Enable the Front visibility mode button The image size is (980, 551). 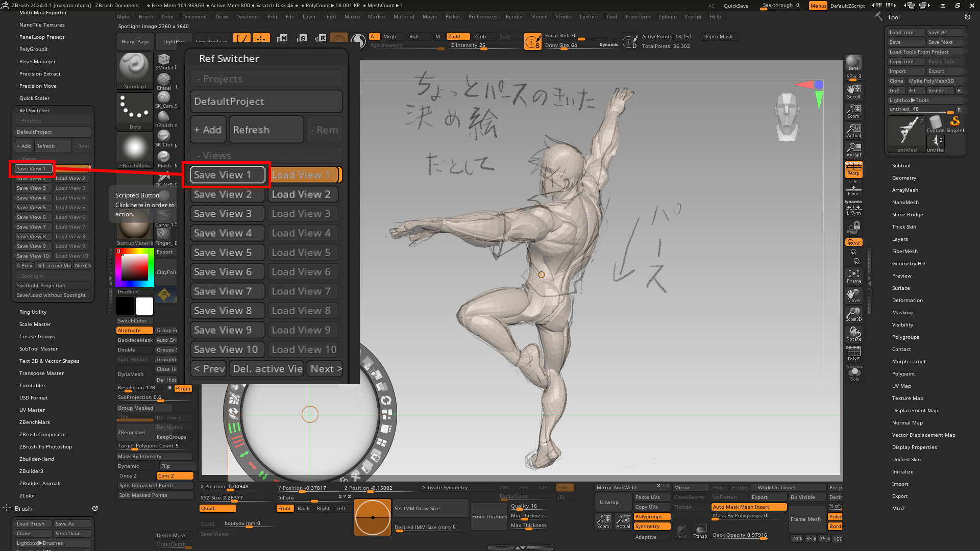(x=285, y=508)
